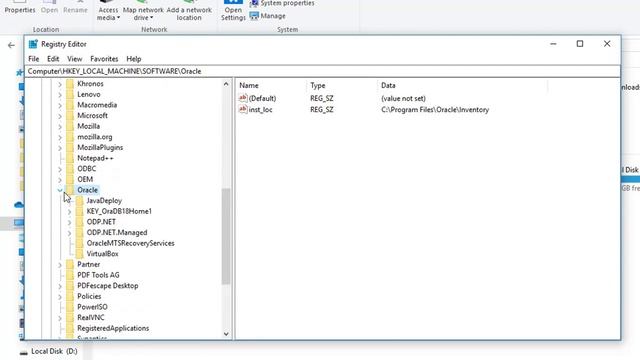Select the PowerISO folder icon

tap(70, 307)
